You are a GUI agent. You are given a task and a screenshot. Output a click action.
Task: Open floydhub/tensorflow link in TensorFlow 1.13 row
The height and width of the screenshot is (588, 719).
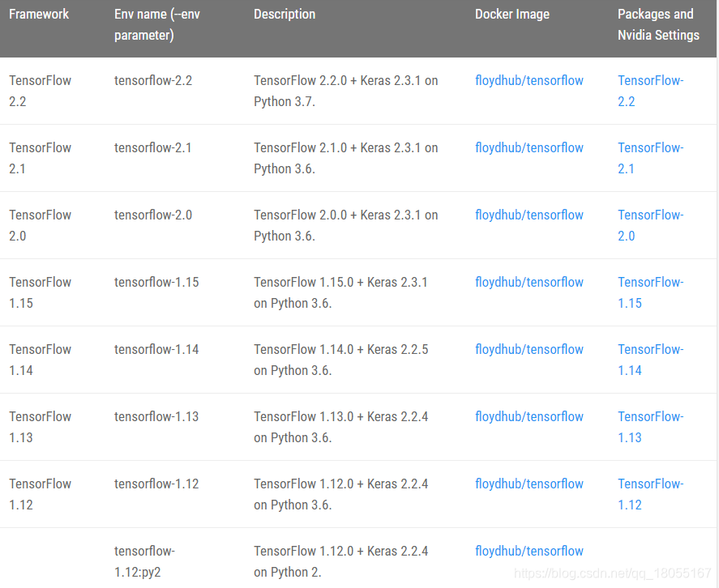529,417
